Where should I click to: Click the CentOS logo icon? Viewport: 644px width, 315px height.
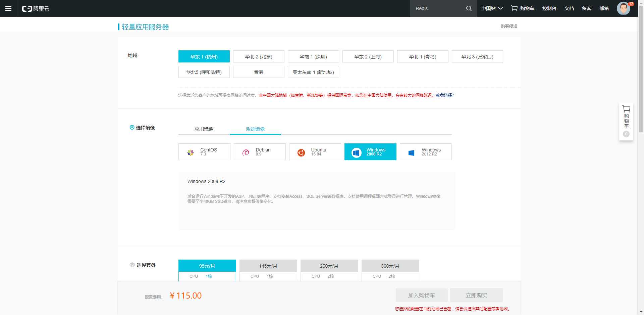pyautogui.click(x=191, y=153)
